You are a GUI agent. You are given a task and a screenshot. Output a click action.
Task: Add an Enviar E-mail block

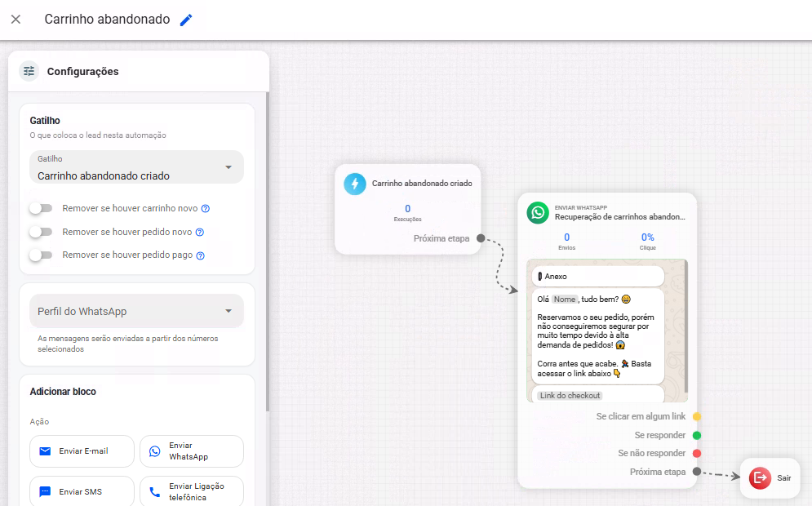(82, 451)
